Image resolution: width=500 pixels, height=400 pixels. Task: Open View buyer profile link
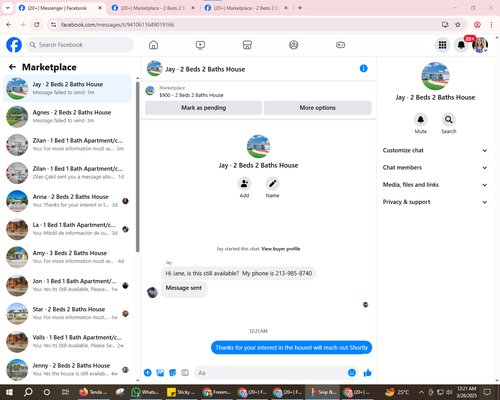(281, 249)
